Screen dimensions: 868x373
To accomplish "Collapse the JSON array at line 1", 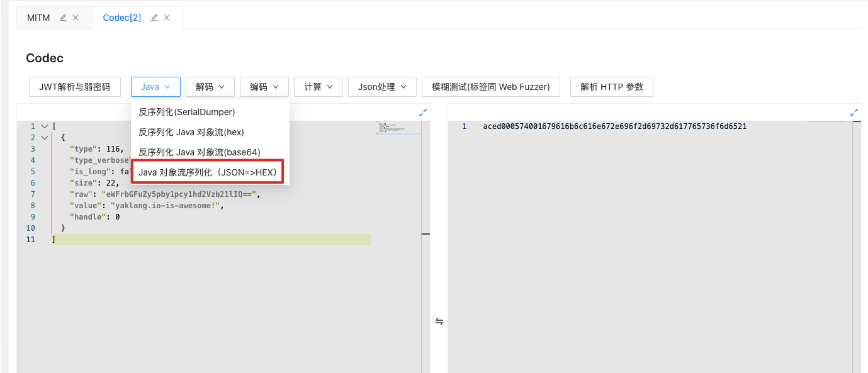I will pos(44,126).
